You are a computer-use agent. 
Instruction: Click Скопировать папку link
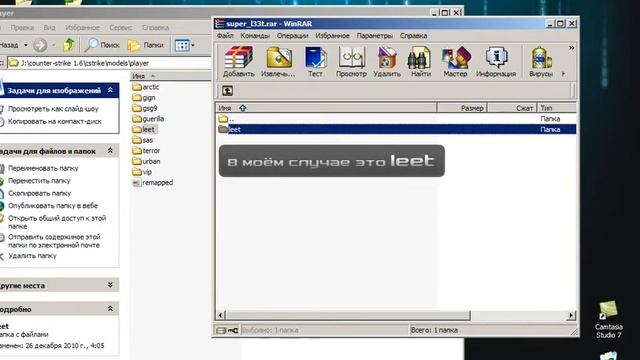point(39,193)
